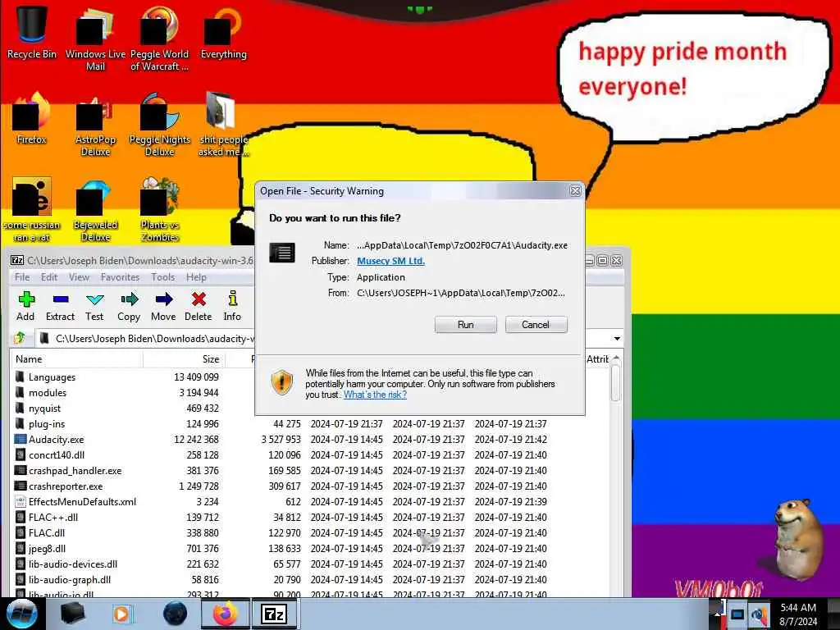The width and height of the screenshot is (840, 630).
Task: Click the Add toolbar icon in 7-Zip
Action: pos(25,306)
